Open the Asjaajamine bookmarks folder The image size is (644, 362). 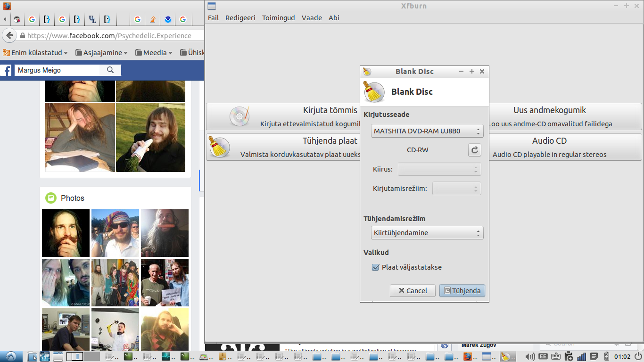(x=101, y=53)
